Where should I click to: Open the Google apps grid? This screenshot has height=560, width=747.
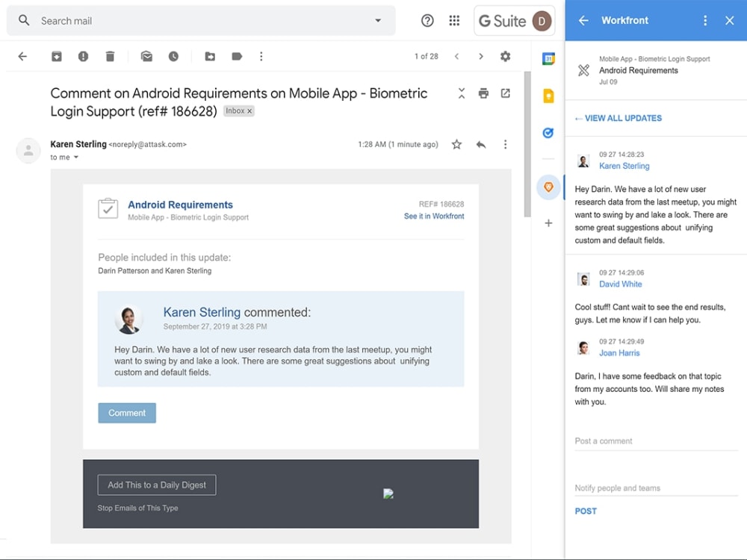point(454,20)
